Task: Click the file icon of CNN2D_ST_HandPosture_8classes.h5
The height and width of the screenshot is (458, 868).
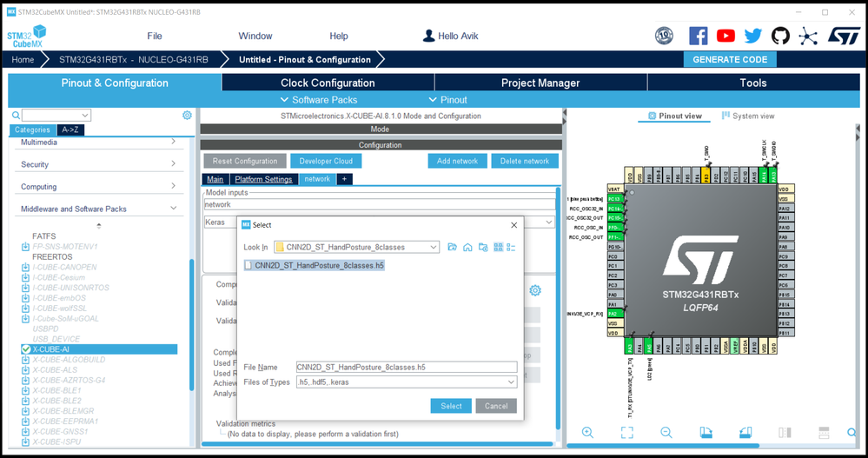Action: click(x=248, y=265)
